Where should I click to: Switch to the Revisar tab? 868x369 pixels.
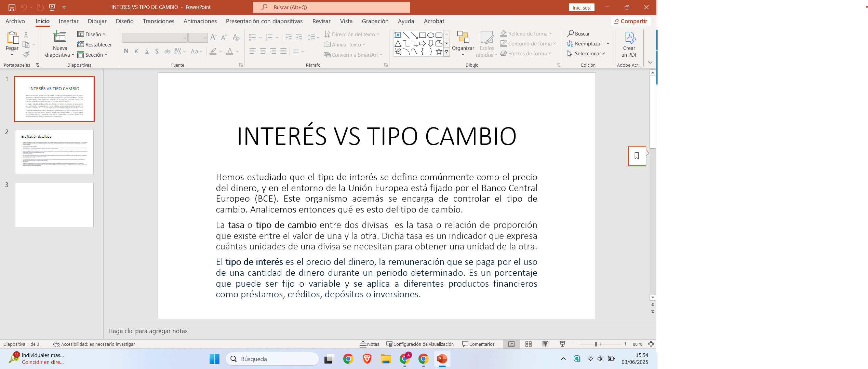pos(321,21)
